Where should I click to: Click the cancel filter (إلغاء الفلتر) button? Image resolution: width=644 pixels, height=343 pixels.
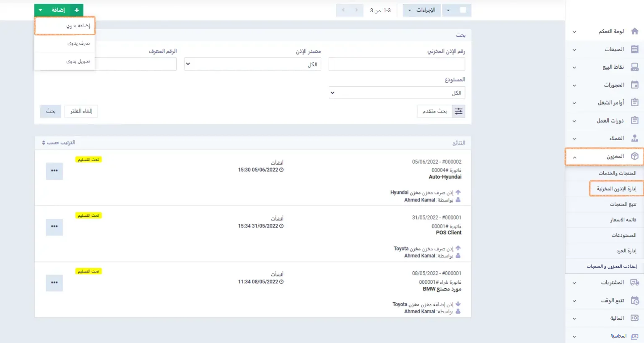(x=81, y=111)
